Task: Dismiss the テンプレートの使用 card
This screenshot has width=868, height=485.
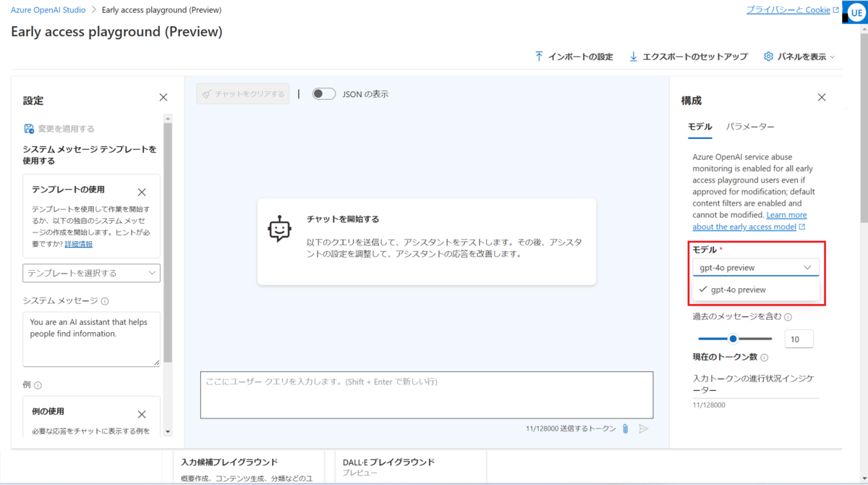Action: [x=142, y=193]
